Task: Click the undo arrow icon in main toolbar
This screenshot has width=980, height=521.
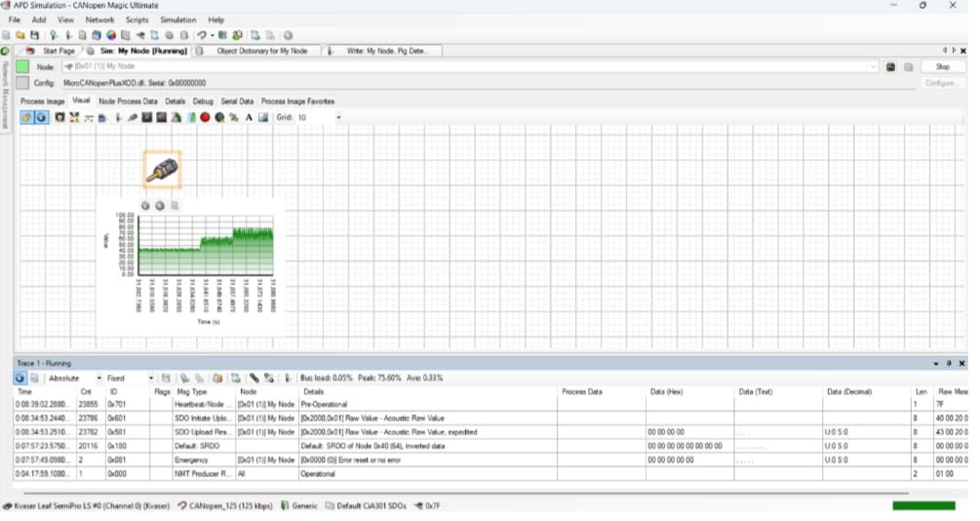Action: (201, 35)
